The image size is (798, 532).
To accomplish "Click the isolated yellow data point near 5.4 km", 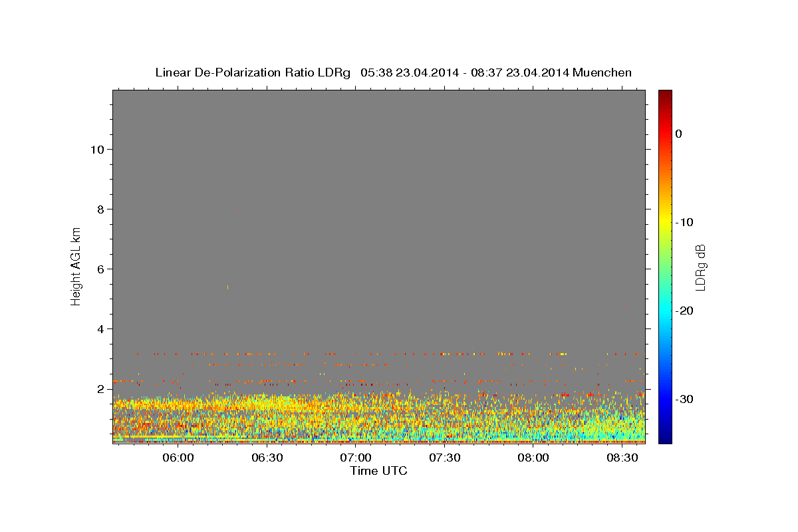I will point(227,287).
